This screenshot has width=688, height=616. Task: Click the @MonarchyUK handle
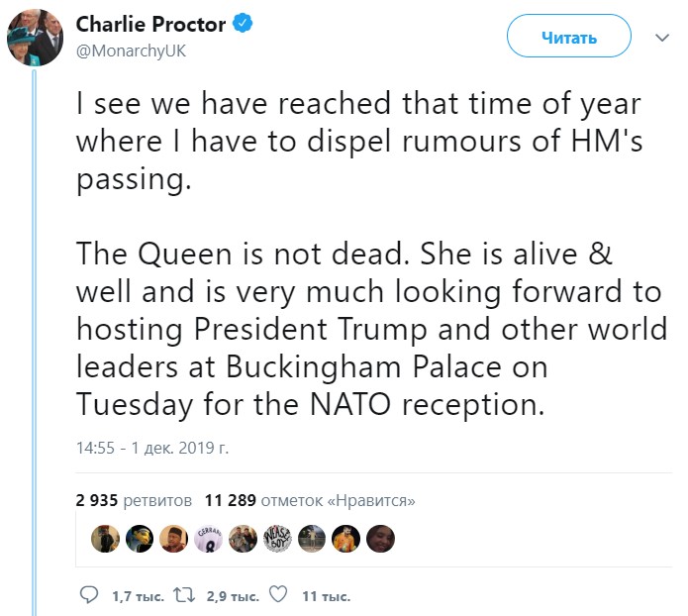(131, 51)
